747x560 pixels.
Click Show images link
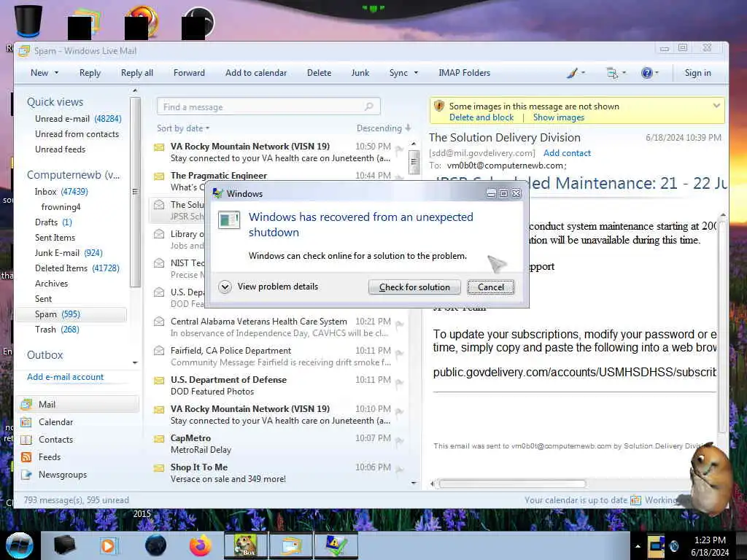(x=558, y=117)
